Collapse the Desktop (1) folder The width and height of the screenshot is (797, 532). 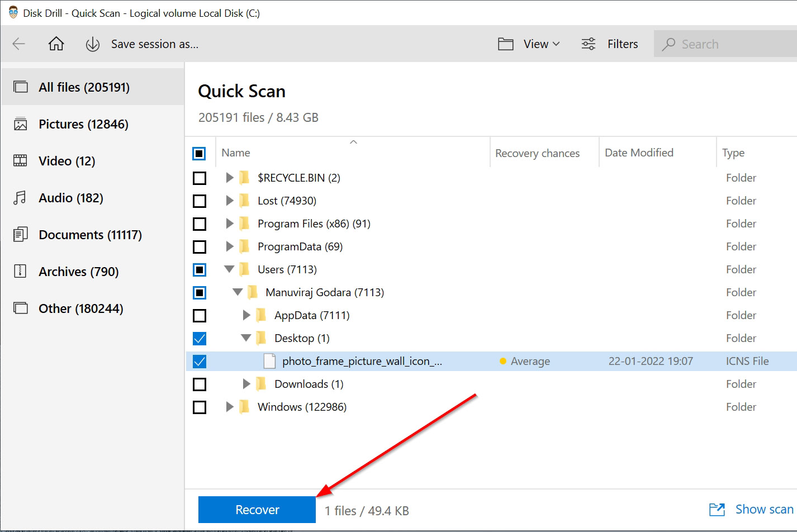pyautogui.click(x=246, y=338)
